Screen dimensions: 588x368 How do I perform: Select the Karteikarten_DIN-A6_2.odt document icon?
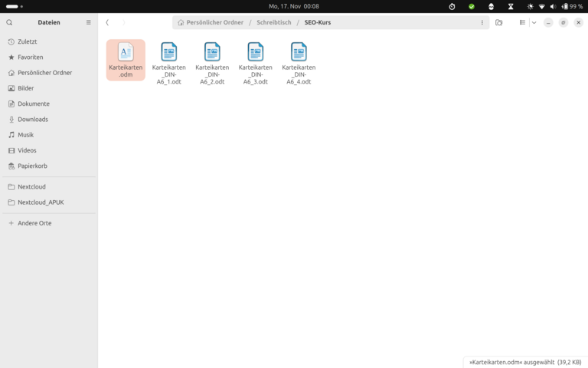point(212,52)
